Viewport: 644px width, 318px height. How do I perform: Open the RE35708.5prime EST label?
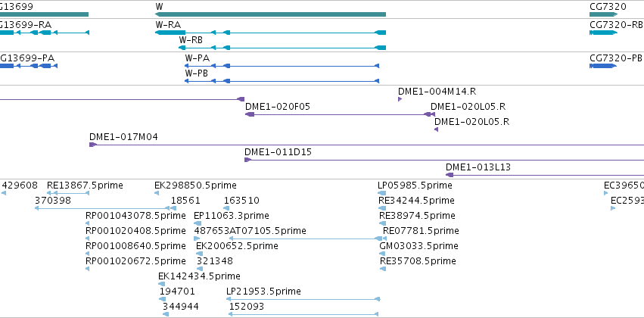[x=418, y=262]
